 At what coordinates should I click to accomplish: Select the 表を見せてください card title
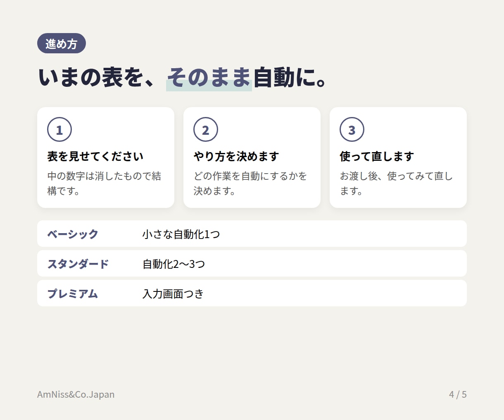95,156
